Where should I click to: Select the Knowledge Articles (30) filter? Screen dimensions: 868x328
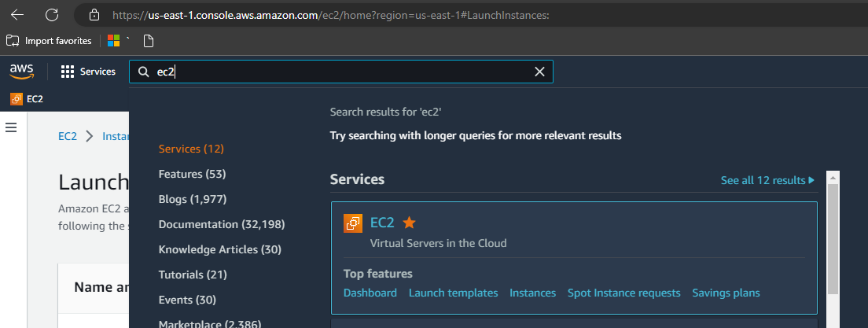[220, 249]
